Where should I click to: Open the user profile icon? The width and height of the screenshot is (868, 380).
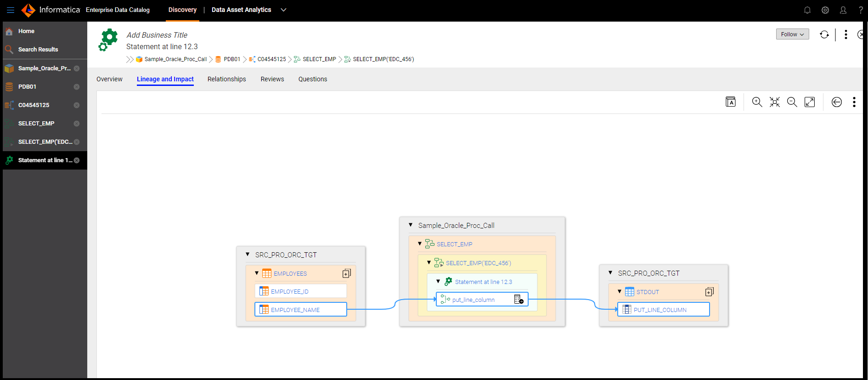click(843, 10)
